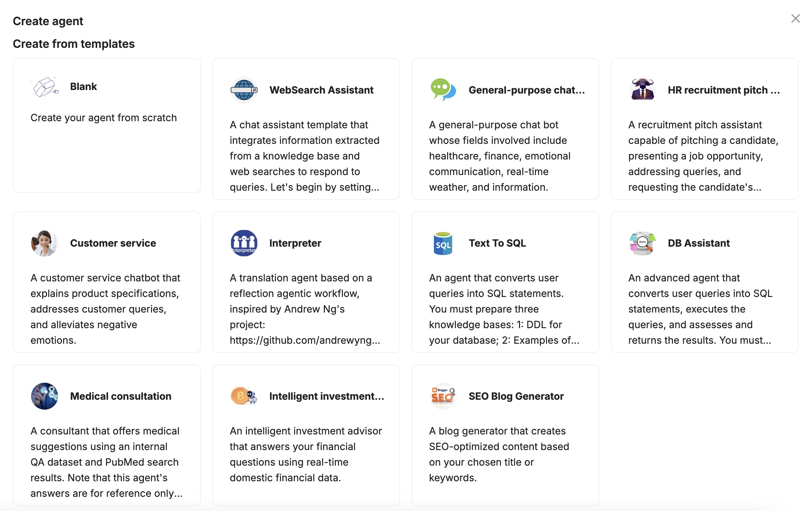Click the Customer service headset agent icon

click(45, 243)
